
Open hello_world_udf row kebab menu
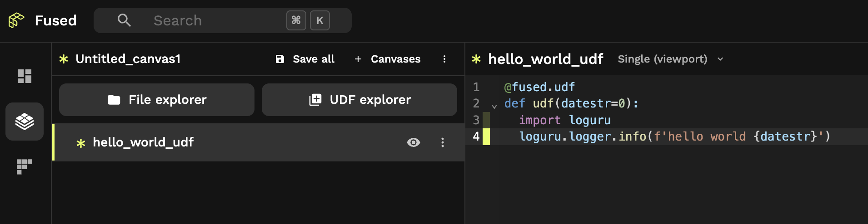click(x=443, y=142)
